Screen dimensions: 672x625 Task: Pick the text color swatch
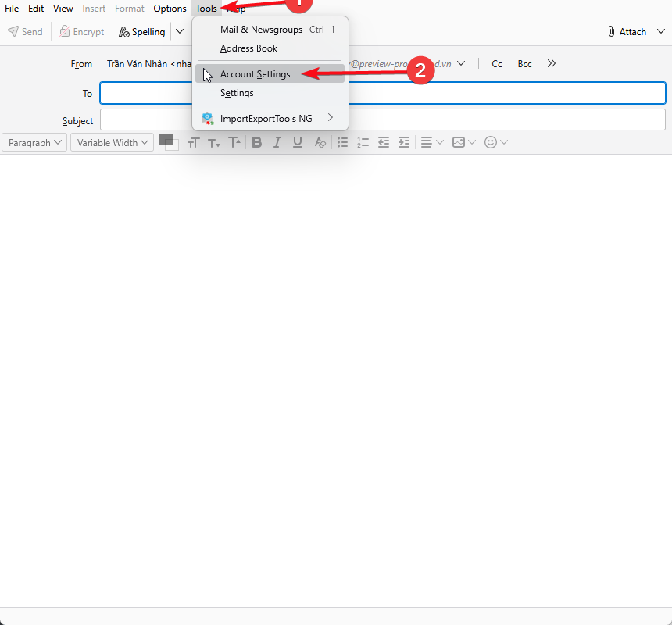click(166, 140)
